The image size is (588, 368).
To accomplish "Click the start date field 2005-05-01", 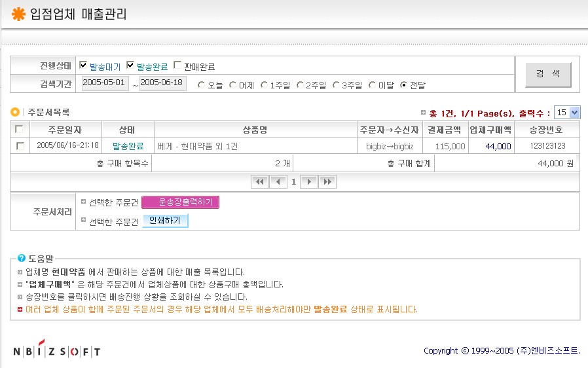I will click(x=105, y=84).
